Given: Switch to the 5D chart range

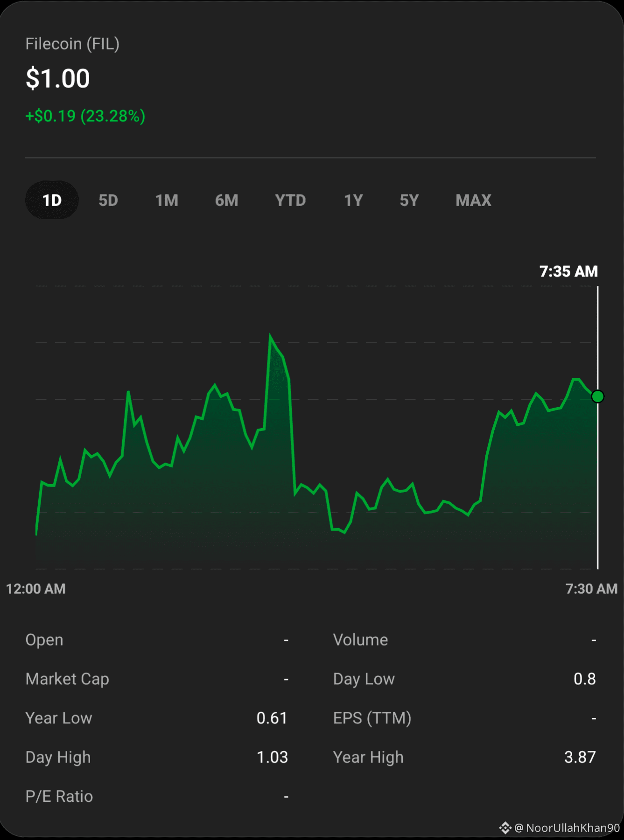Looking at the screenshot, I should 108,201.
